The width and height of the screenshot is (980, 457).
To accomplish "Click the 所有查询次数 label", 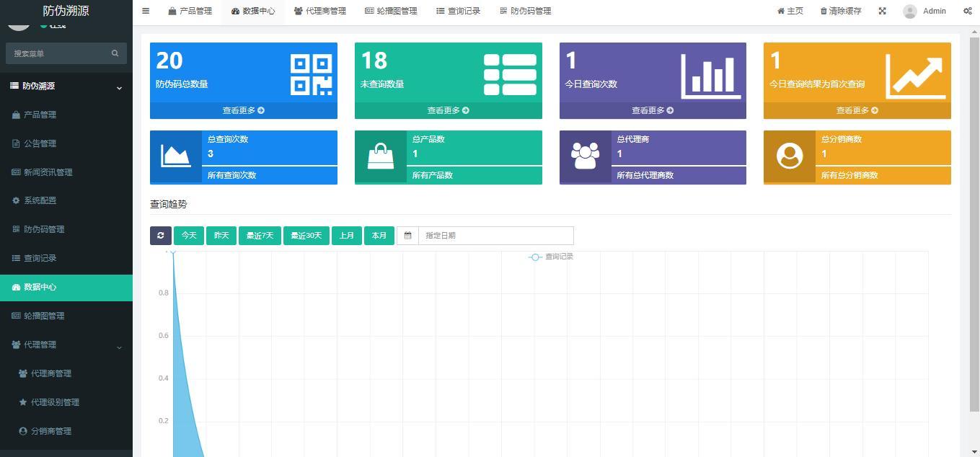I will (231, 175).
